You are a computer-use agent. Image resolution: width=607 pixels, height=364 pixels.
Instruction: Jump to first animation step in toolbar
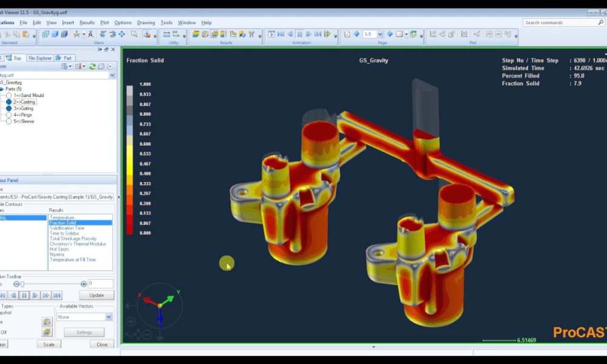280,34
